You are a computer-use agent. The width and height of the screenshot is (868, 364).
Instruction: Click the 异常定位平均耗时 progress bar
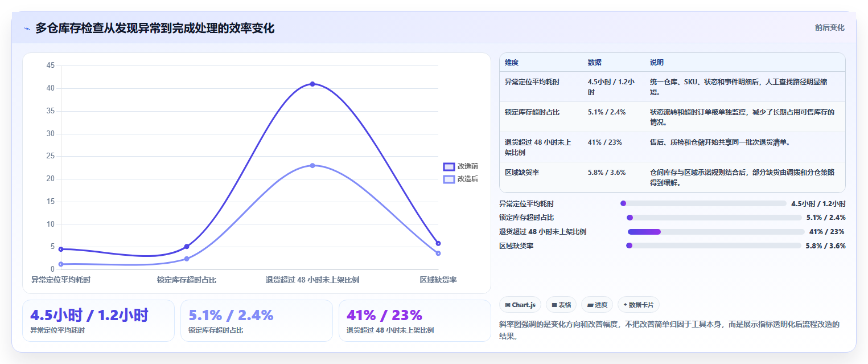(704, 203)
